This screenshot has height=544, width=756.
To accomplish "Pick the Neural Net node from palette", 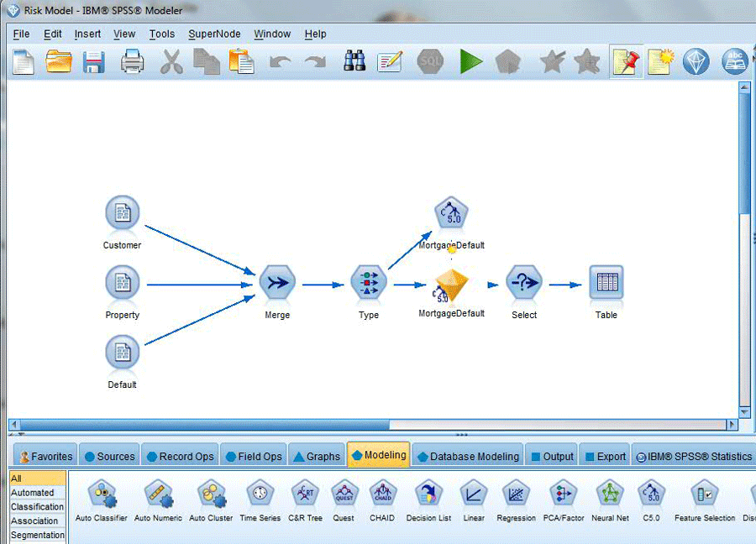I will tap(610, 495).
